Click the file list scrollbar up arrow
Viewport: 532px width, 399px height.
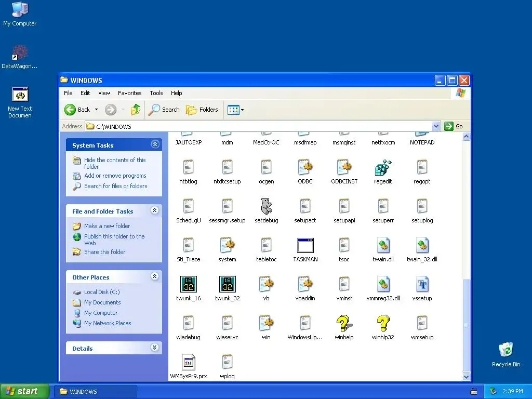click(466, 137)
